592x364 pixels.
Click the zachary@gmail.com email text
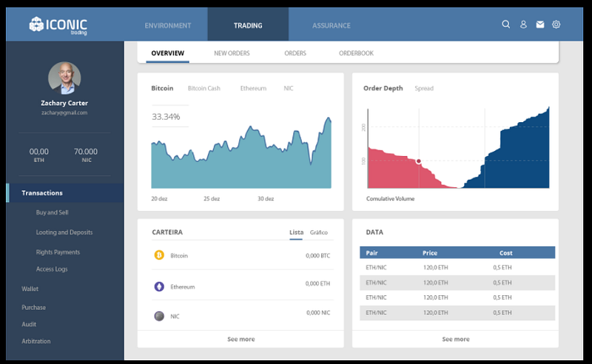point(64,113)
